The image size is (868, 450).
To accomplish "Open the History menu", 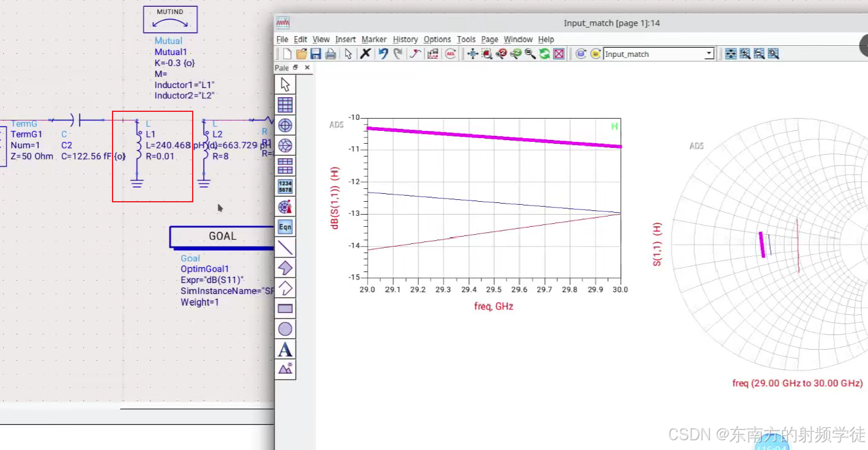I will point(406,39).
